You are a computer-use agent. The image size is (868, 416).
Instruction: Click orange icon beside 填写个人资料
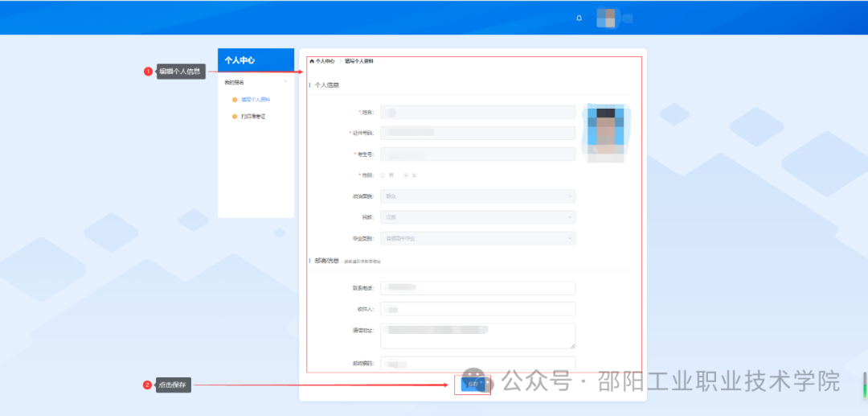coord(235,100)
